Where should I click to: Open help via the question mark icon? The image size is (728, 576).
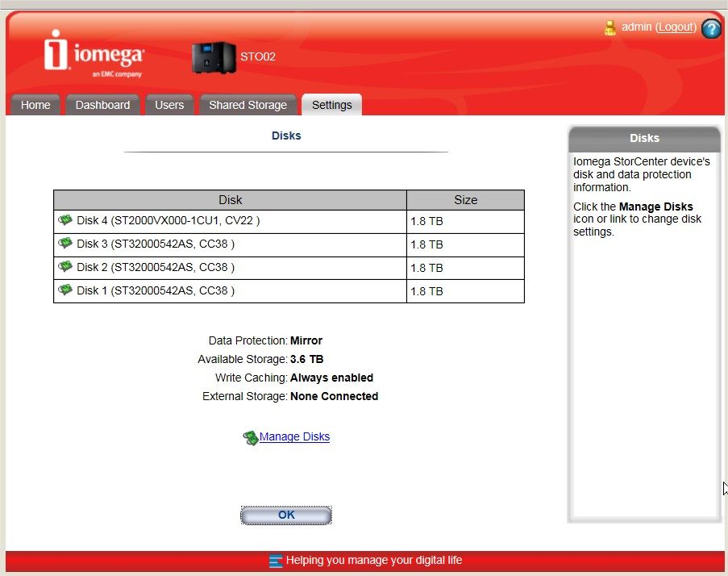(x=711, y=28)
